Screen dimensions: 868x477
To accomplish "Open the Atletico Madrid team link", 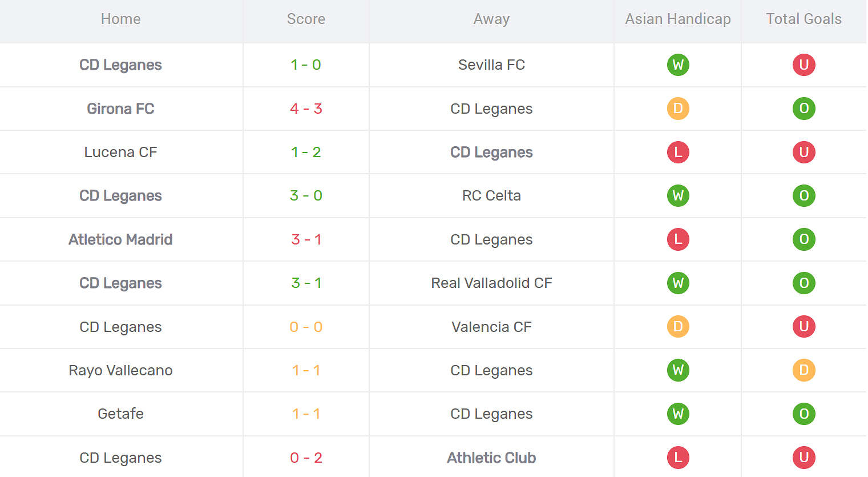I will click(x=120, y=239).
